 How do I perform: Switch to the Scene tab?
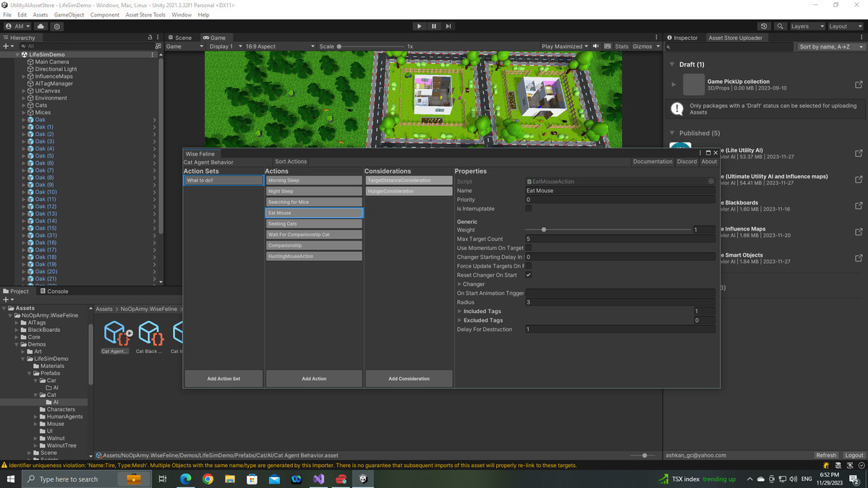click(179, 38)
